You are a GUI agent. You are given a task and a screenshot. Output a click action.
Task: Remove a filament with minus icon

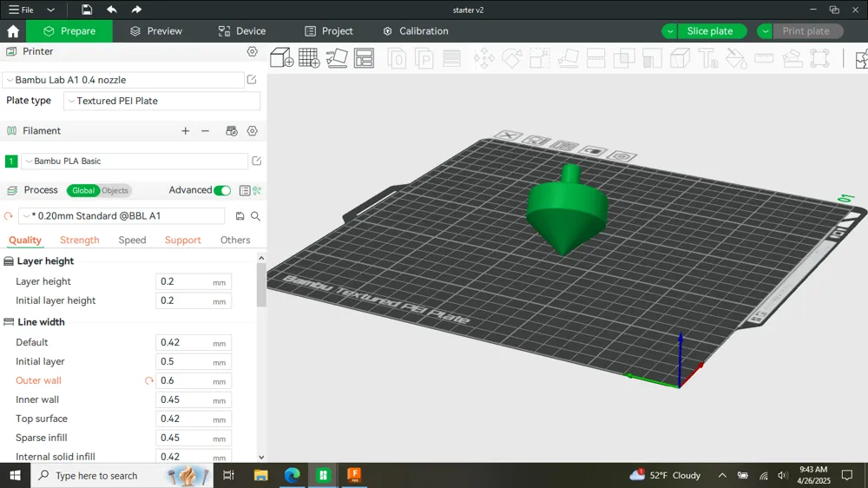(206, 131)
